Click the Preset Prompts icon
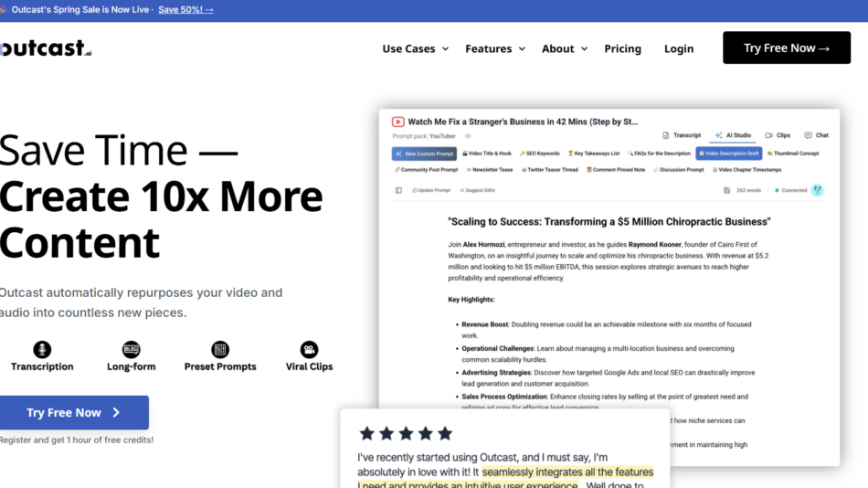Viewport: 868px width, 488px height. [x=220, y=349]
